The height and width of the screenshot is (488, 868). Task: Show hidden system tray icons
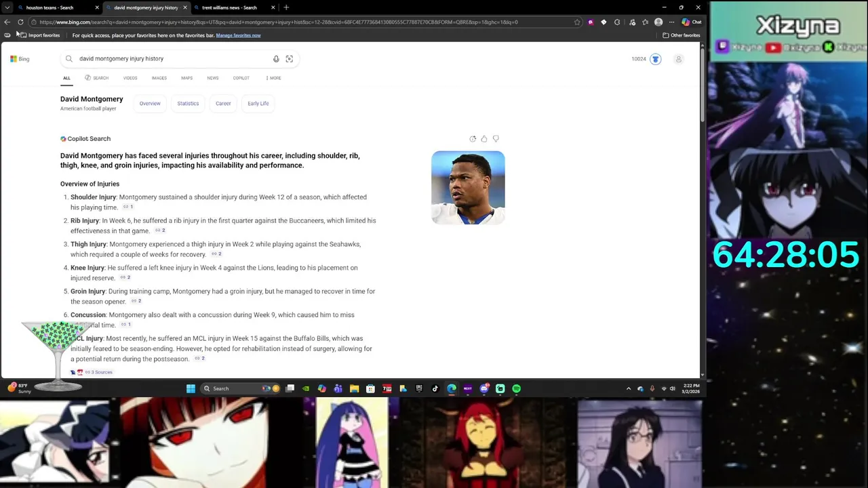(629, 388)
